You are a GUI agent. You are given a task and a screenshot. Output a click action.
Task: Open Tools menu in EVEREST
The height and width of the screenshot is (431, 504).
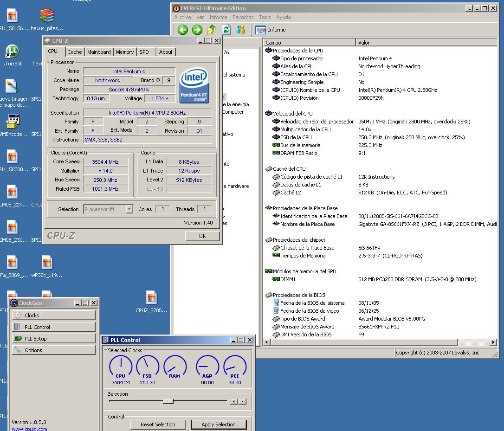pos(265,17)
